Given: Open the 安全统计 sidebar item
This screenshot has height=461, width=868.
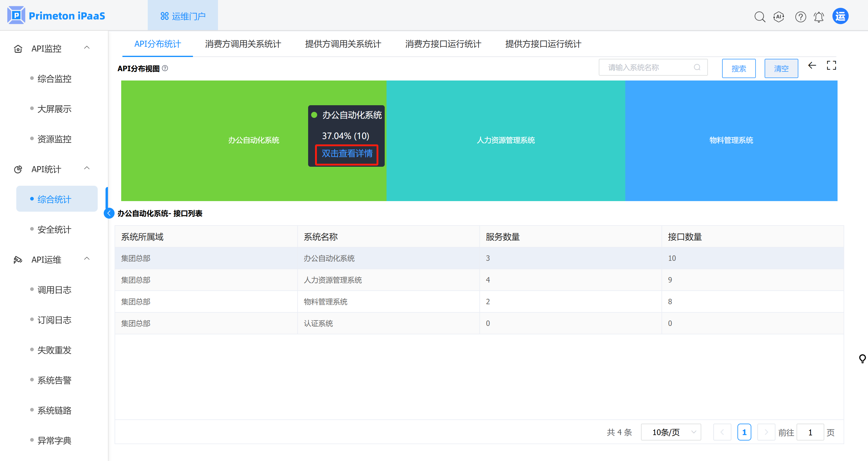Looking at the screenshot, I should [x=54, y=229].
